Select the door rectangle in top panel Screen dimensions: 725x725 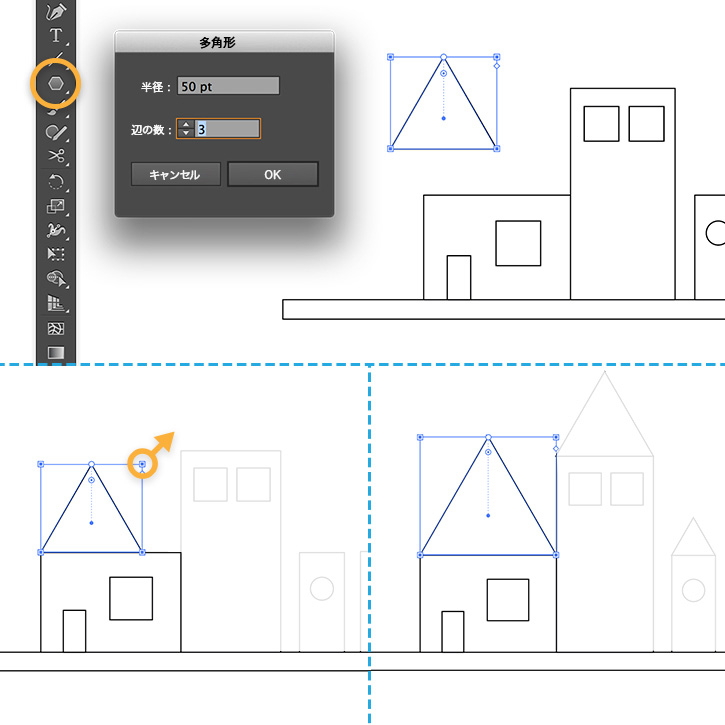[x=459, y=277]
